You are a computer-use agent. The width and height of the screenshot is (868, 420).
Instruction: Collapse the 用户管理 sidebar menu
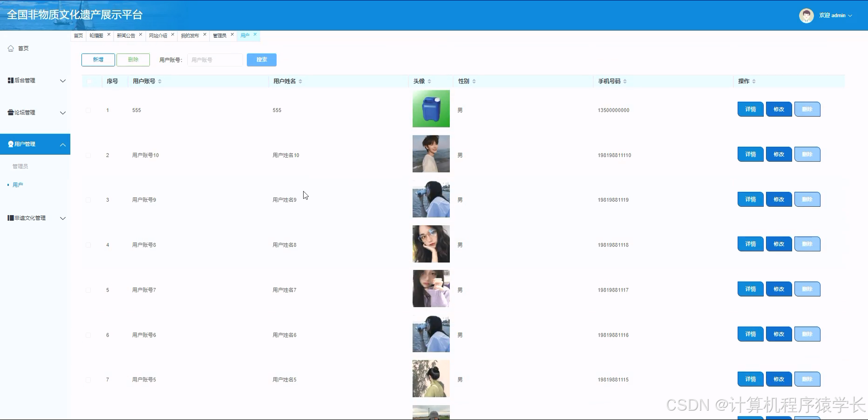coord(63,144)
